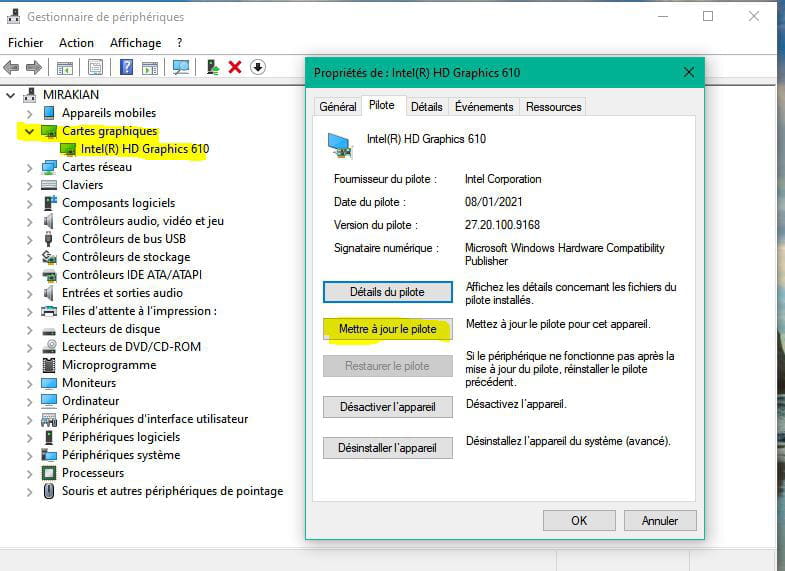The height and width of the screenshot is (571, 785).
Task: Open the Action menu
Action: pyautogui.click(x=76, y=43)
